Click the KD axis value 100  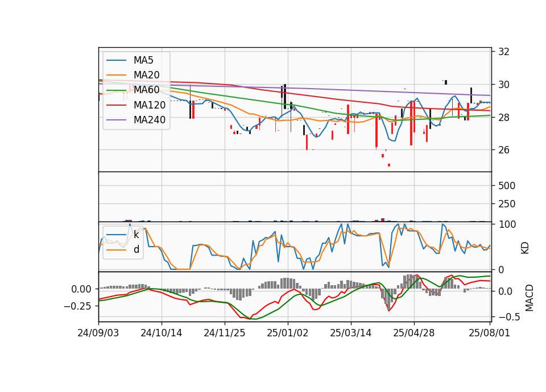tap(507, 224)
